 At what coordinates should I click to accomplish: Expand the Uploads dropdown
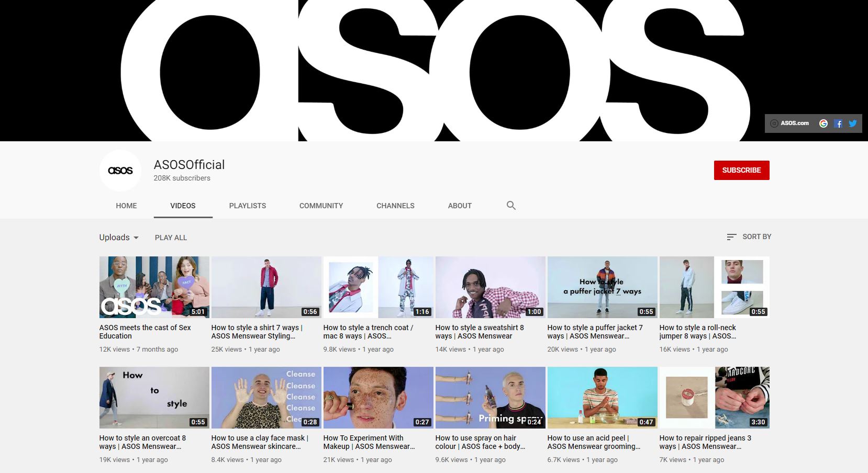(119, 238)
